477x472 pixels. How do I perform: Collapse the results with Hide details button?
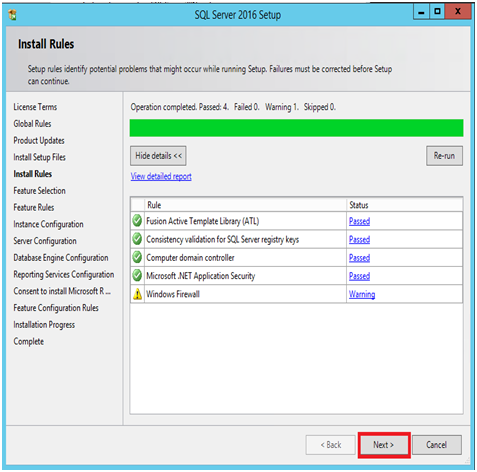point(158,156)
